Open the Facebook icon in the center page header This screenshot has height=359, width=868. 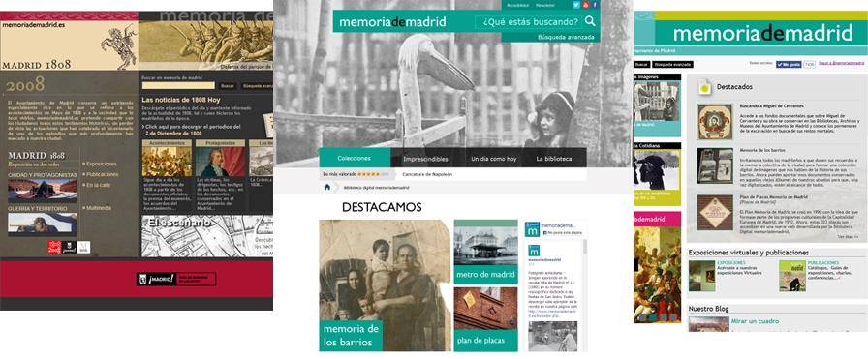pyautogui.click(x=595, y=5)
